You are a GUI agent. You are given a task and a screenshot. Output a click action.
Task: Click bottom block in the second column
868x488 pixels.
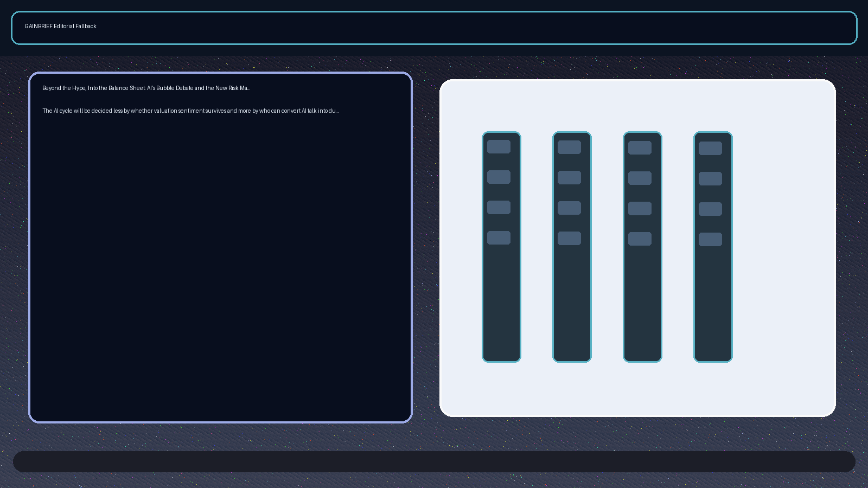pos(569,239)
